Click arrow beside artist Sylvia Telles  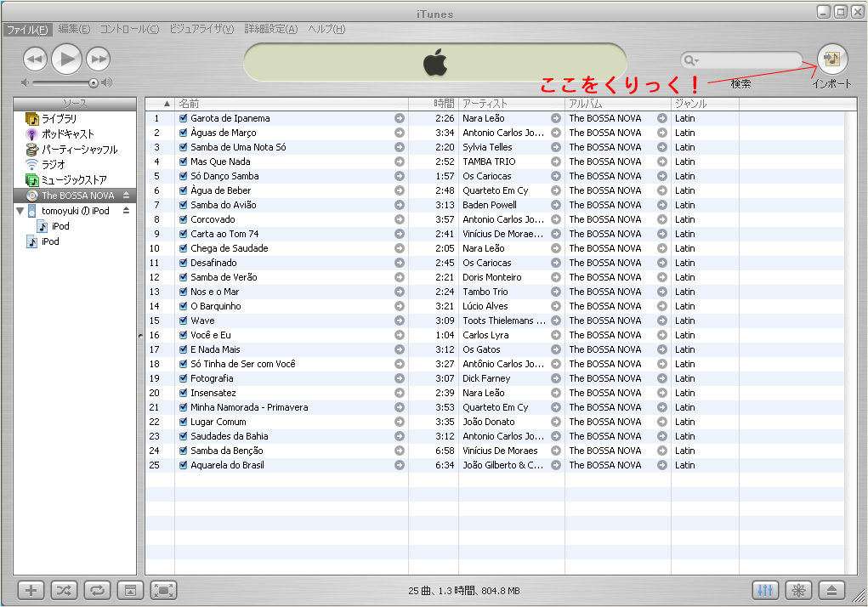click(x=556, y=147)
